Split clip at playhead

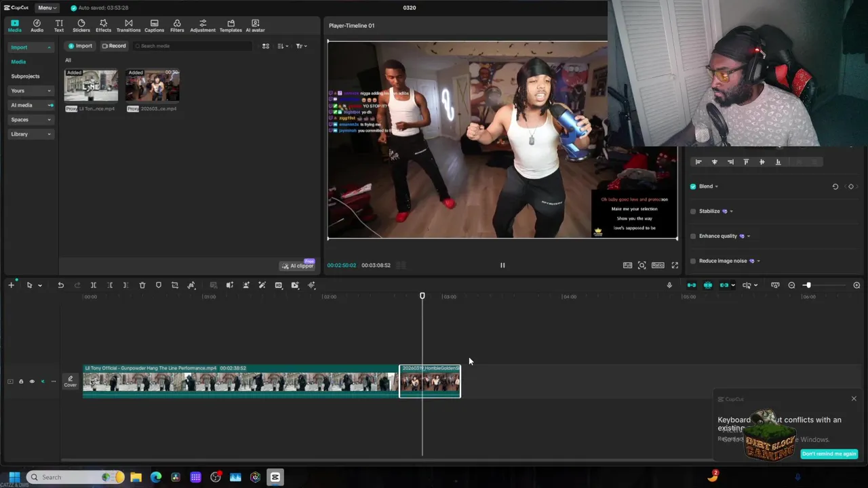pos(94,285)
